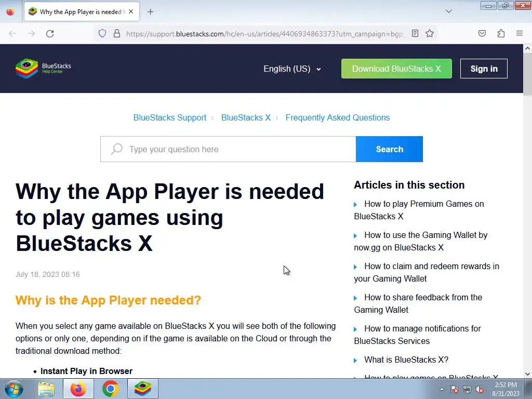Viewport: 532px width, 399px height.
Task: Click the 'Instant Play in Browser' bullet
Action: [x=87, y=371]
